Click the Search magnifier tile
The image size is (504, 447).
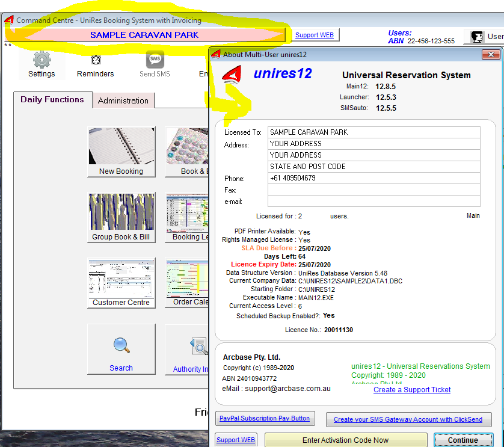point(121,350)
